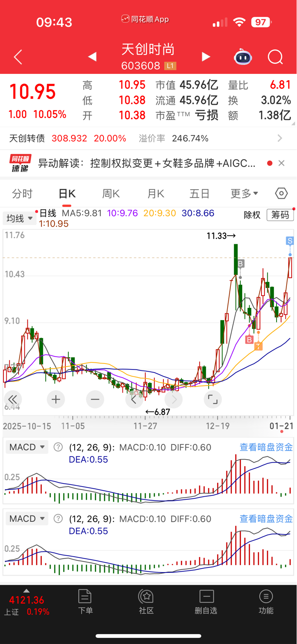Open 社区 community icon

[x=146, y=602]
